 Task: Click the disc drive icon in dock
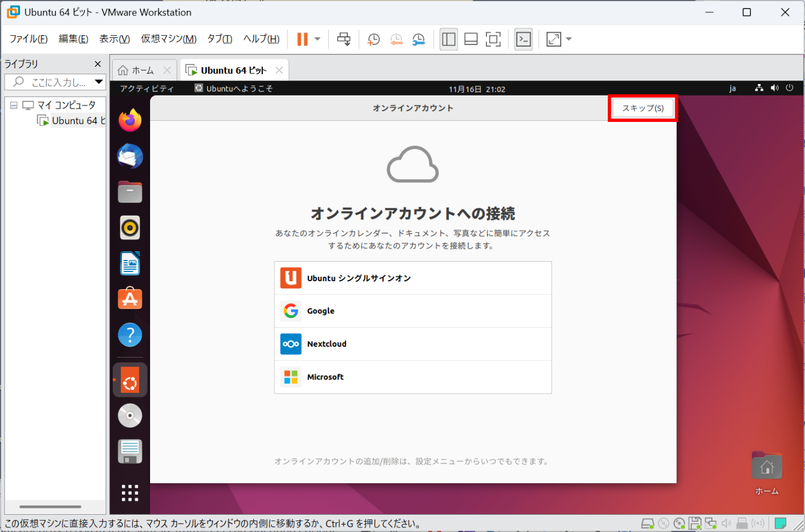(x=130, y=415)
